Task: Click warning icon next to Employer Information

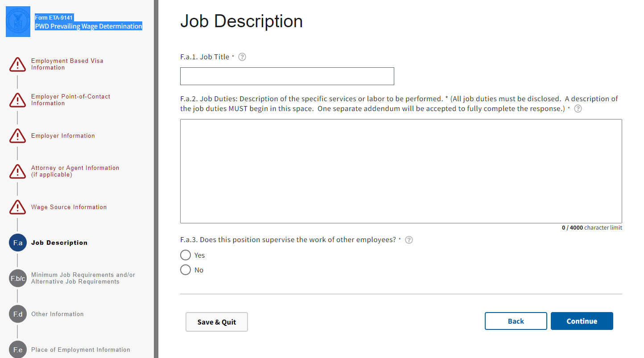Action: [x=18, y=136]
